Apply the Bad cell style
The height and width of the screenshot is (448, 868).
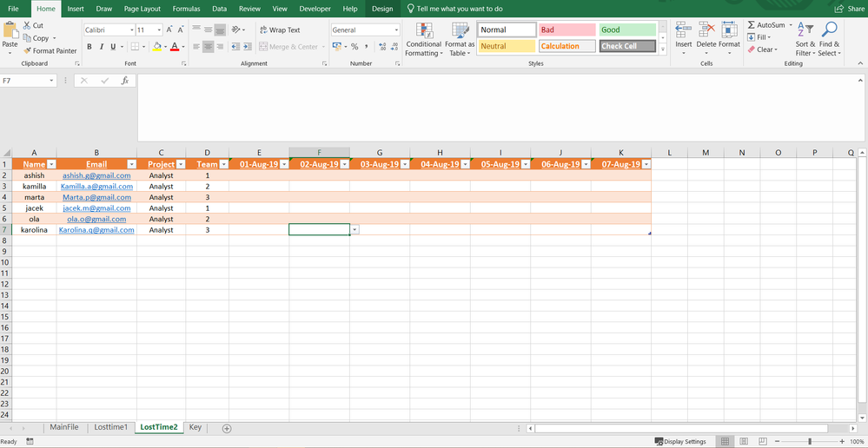[x=567, y=30]
